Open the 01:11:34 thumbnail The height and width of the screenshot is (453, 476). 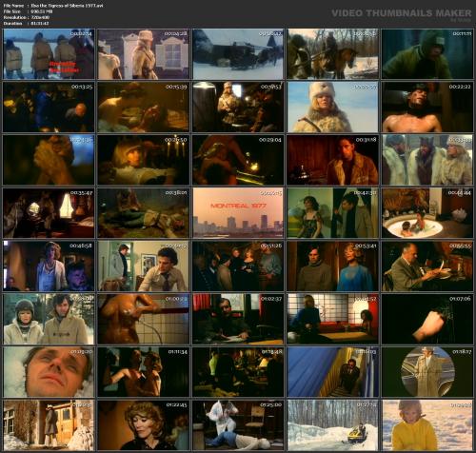pos(144,372)
